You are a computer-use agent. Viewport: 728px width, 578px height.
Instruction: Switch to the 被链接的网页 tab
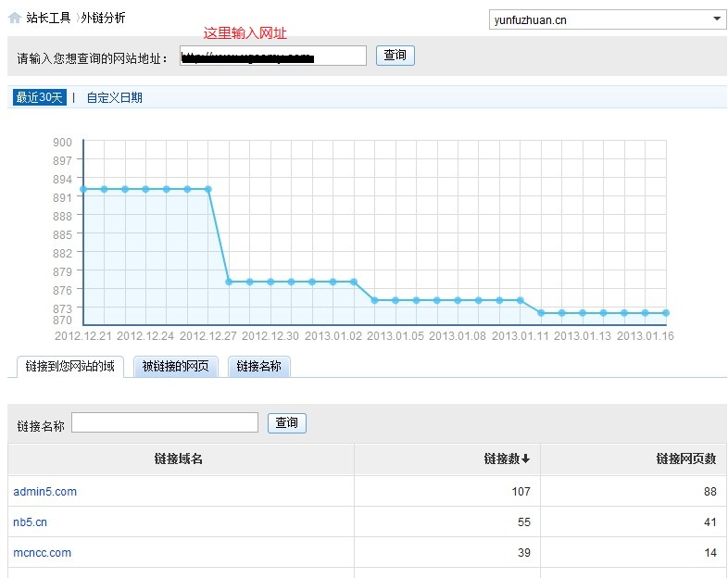176,367
